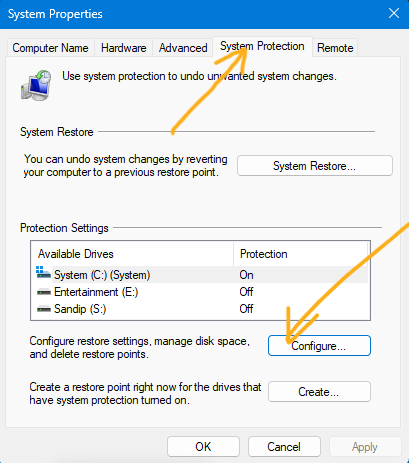Click the System Protection monitor icon

click(x=36, y=85)
